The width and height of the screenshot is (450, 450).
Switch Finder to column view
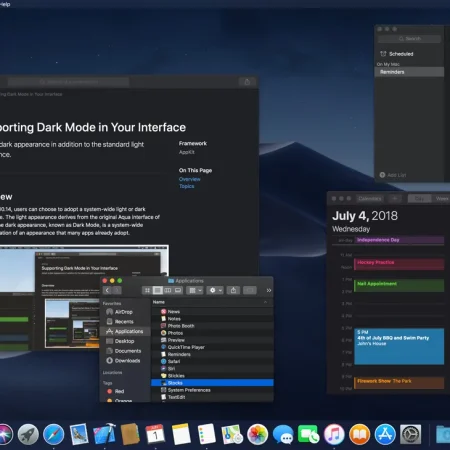[x=168, y=290]
